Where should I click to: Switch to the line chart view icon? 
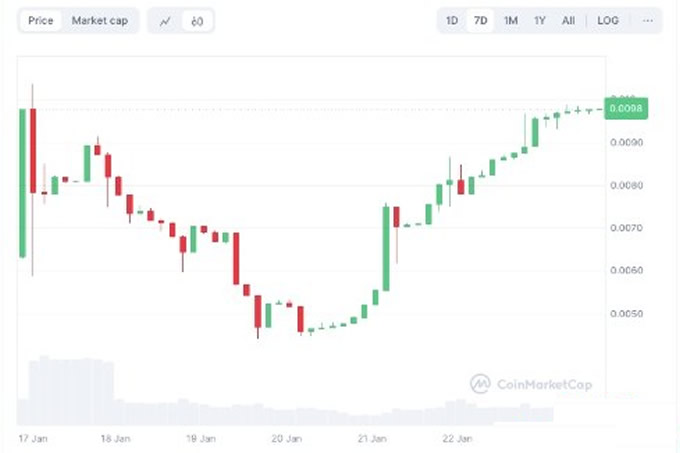(165, 21)
